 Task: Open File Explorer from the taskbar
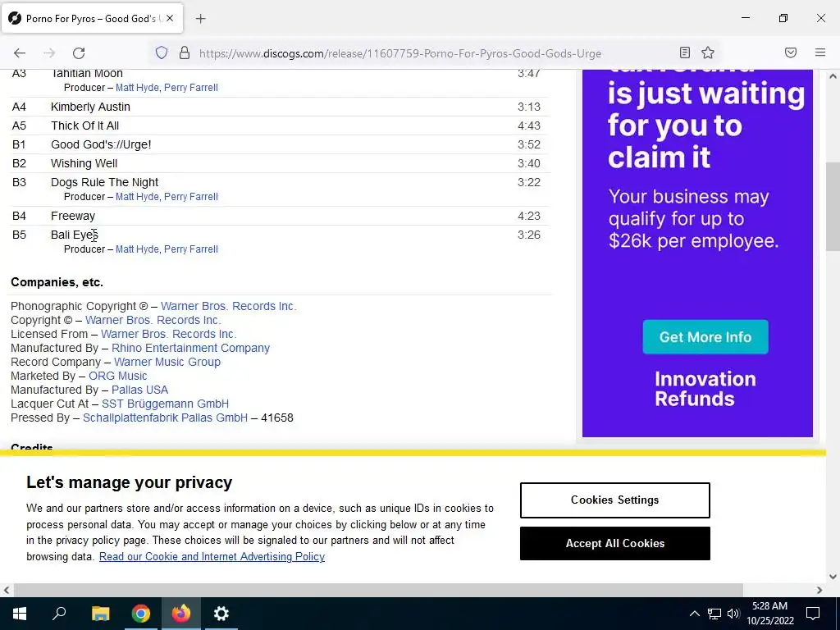(x=100, y=614)
